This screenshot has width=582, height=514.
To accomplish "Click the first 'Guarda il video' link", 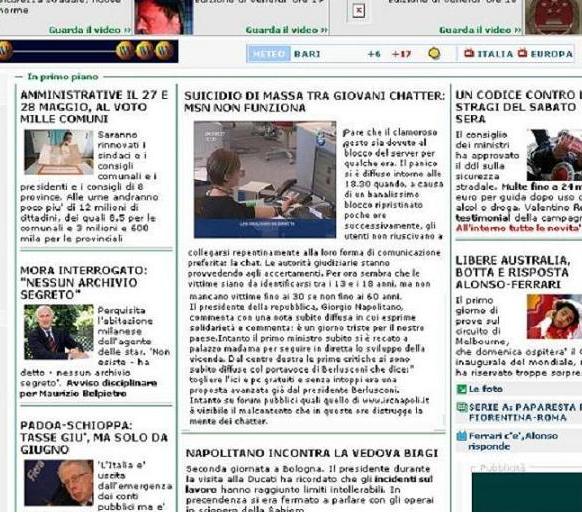I will pyautogui.click(x=90, y=30).
